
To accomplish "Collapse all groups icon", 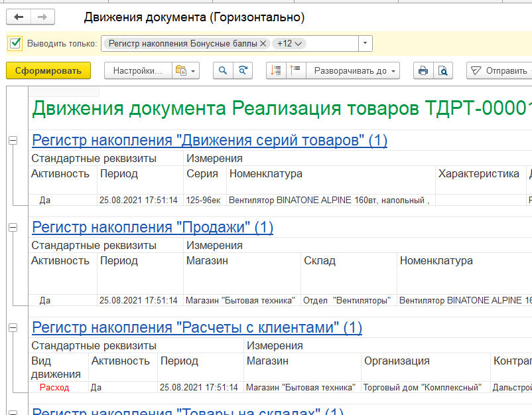I will tap(276, 70).
